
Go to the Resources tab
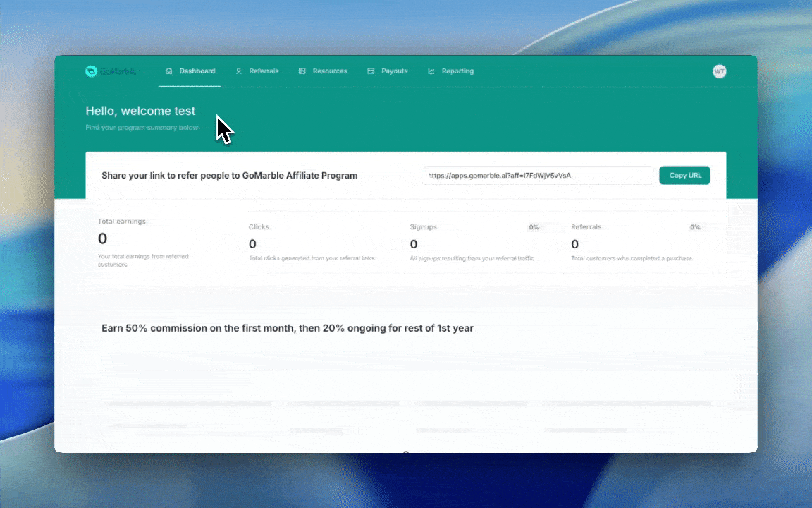tap(323, 71)
